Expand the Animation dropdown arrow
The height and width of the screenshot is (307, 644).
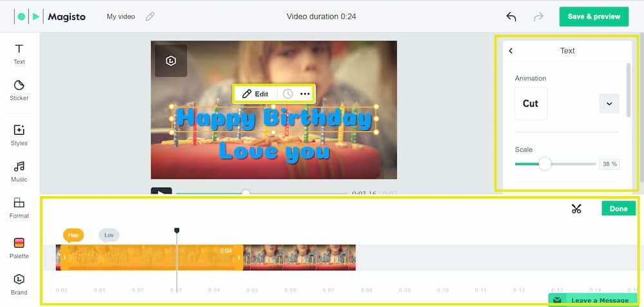pos(609,103)
